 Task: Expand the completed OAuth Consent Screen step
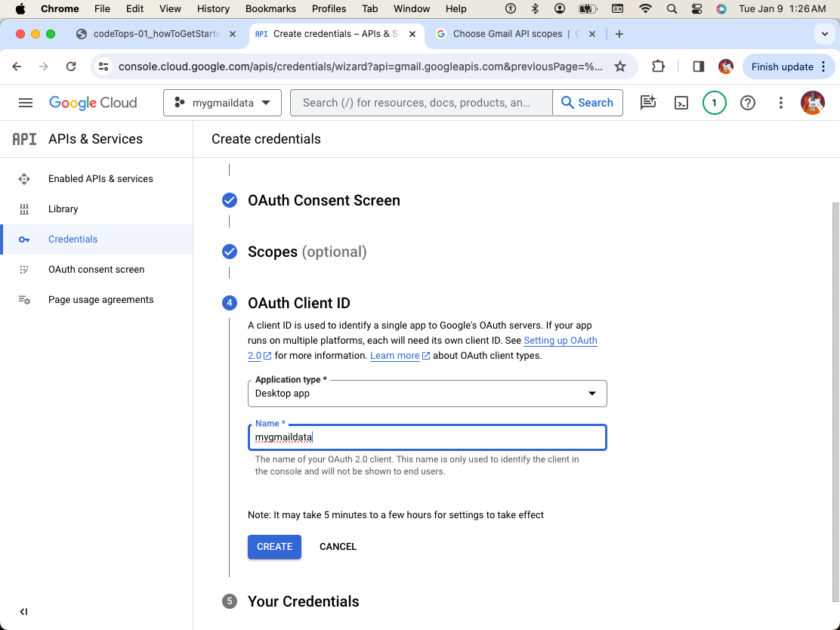pos(323,200)
